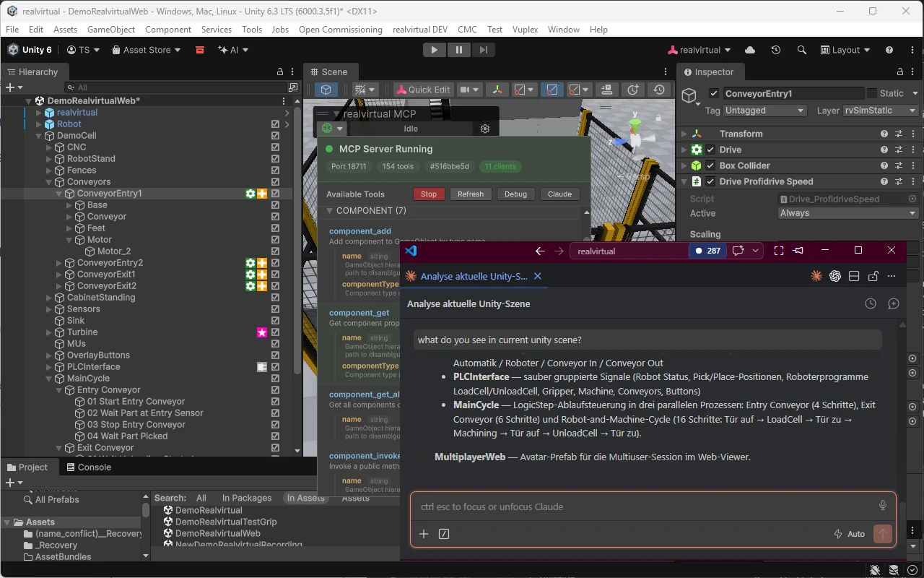
Task: Toggle the checkbox on the CNC hierarchy row
Action: pyautogui.click(x=275, y=147)
